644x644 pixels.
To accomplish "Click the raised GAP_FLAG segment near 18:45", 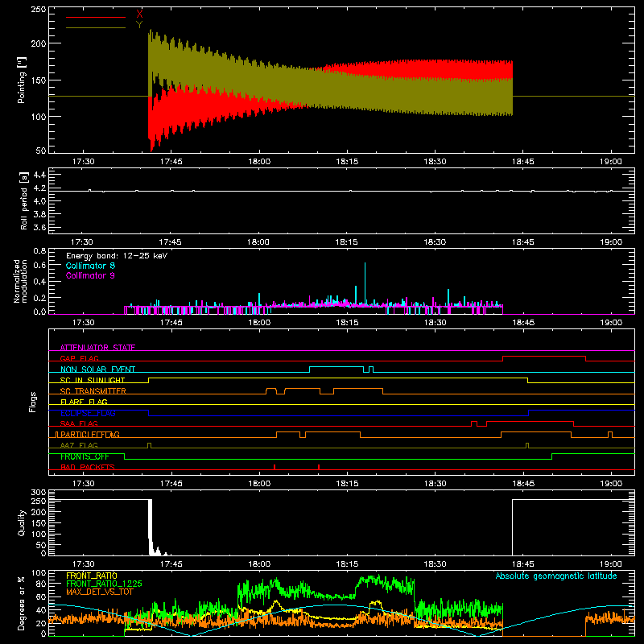I will 544,357.
